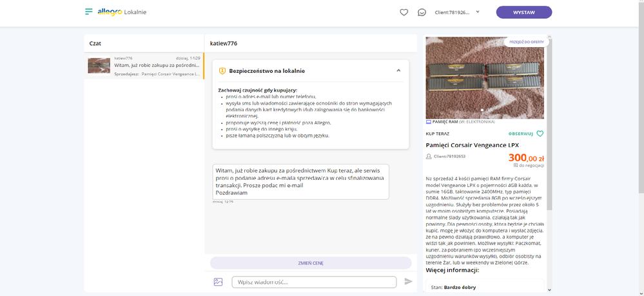
Task: Select katiew776 conversation in chat list
Action: pyautogui.click(x=144, y=66)
